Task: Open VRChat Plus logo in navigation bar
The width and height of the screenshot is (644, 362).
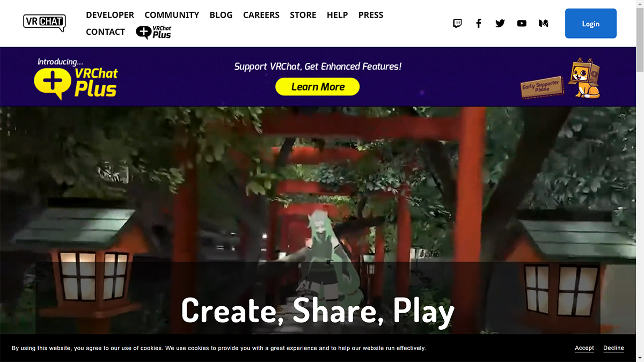Action: [153, 32]
